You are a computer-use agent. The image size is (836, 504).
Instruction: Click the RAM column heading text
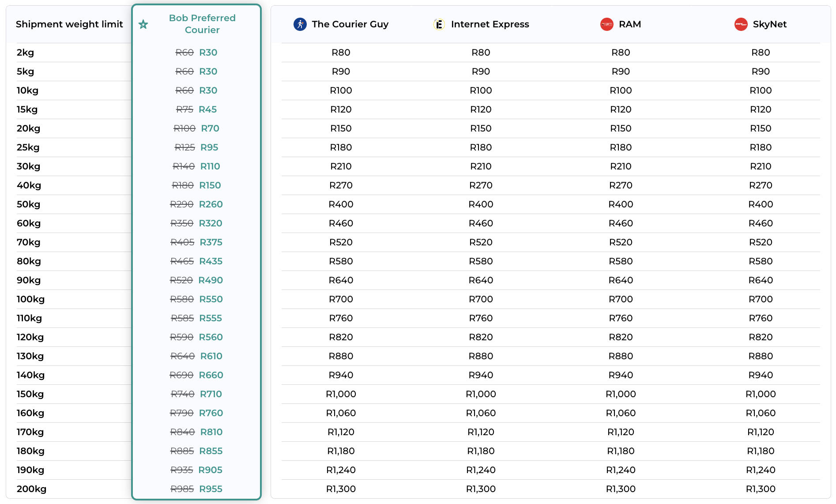(x=630, y=24)
